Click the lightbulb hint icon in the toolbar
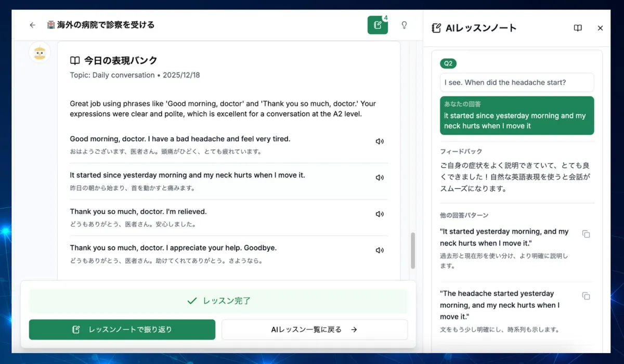Viewport: 624px width, 364px height. (404, 24)
